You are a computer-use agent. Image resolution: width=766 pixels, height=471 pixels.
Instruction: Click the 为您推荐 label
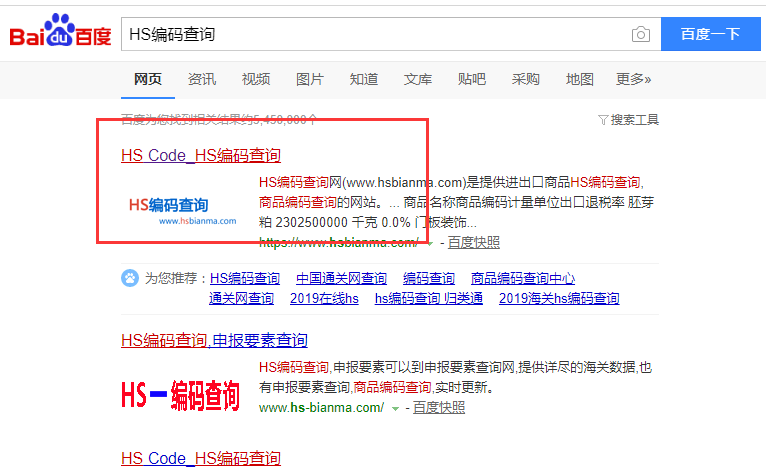(172, 278)
